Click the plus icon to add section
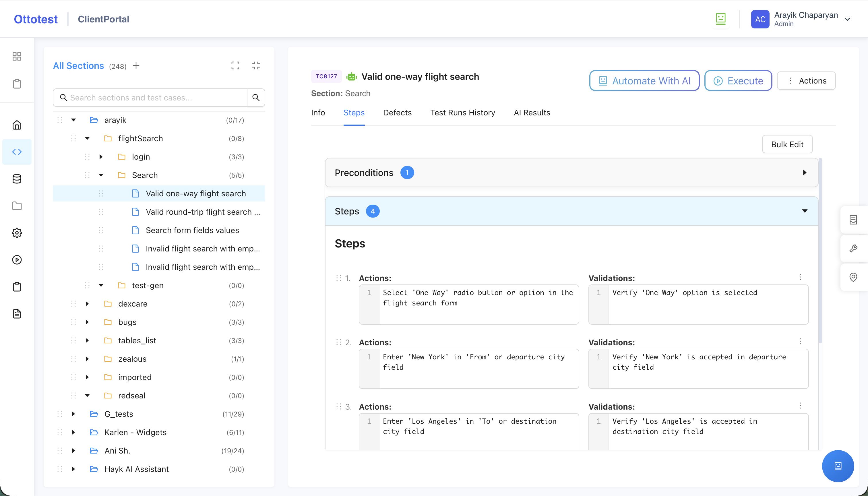This screenshot has height=496, width=868. point(136,65)
